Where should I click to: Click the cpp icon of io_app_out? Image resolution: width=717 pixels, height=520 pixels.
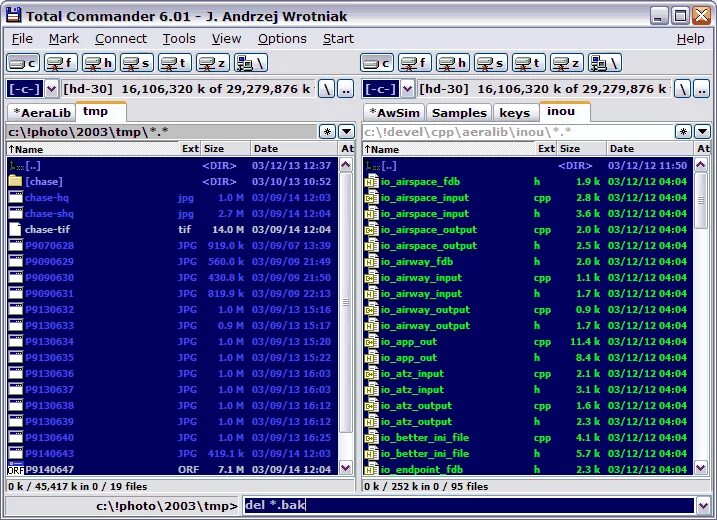click(x=371, y=342)
